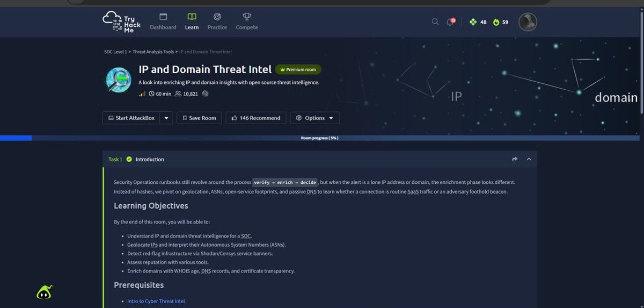Click the Task 1 Introduction header
644x308 pixels.
[320, 159]
